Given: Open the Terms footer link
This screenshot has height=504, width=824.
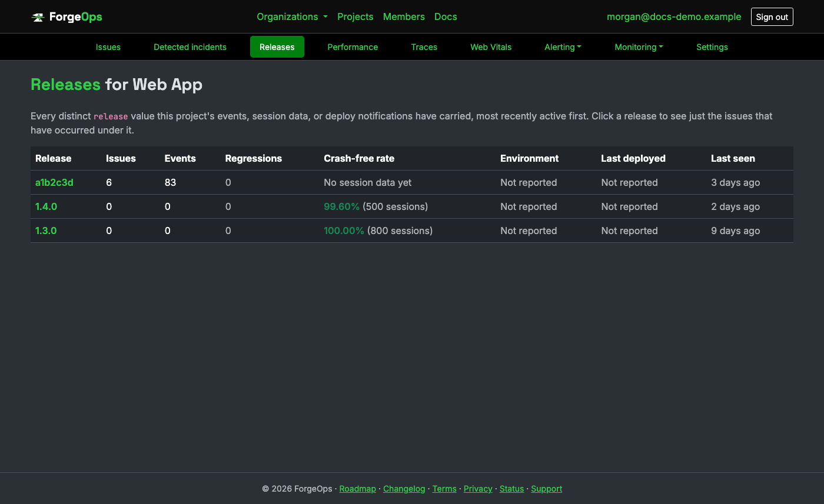Looking at the screenshot, I should 444,489.
